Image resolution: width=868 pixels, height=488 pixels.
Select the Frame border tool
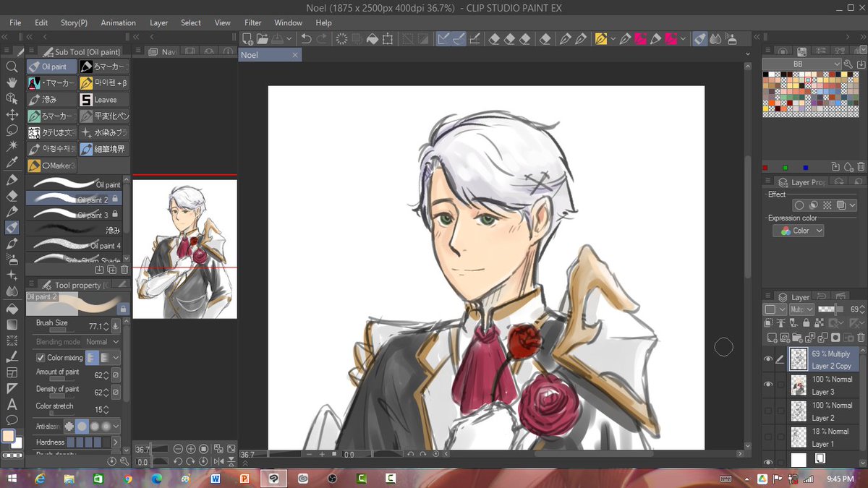pyautogui.click(x=12, y=372)
